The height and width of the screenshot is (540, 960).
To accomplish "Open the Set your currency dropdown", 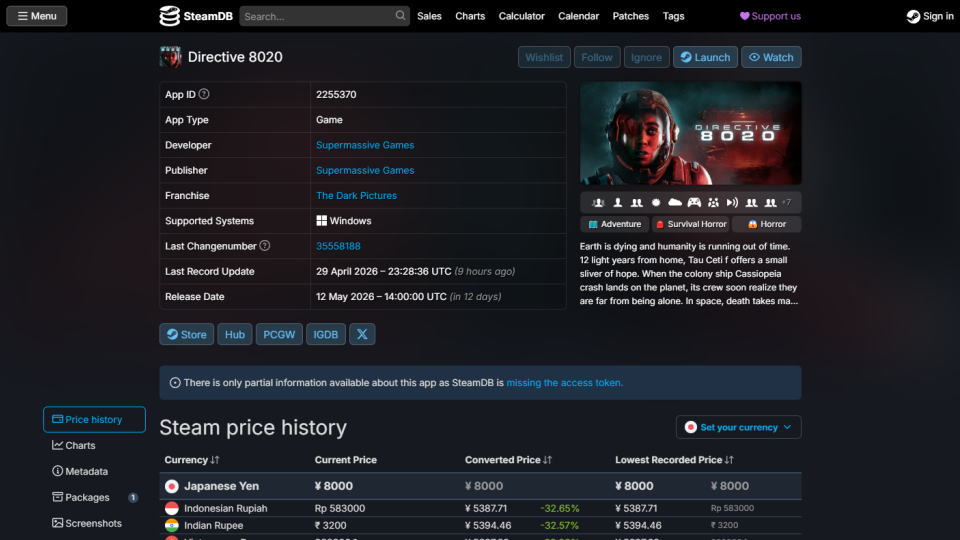I will pyautogui.click(x=738, y=427).
